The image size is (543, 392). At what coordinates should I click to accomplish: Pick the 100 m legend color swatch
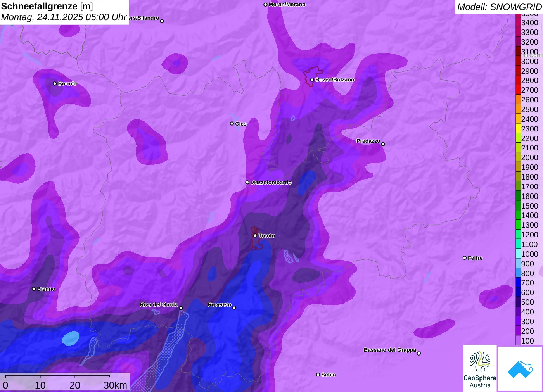518,341
